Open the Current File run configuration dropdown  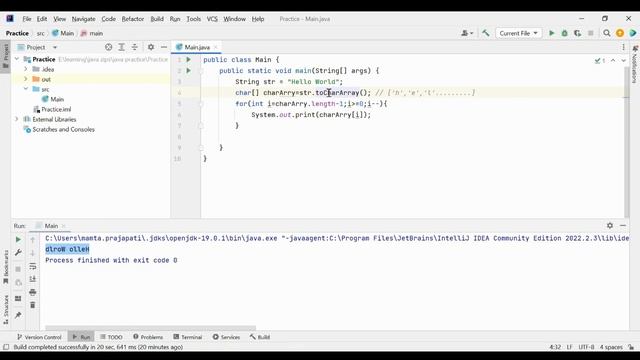(518, 33)
